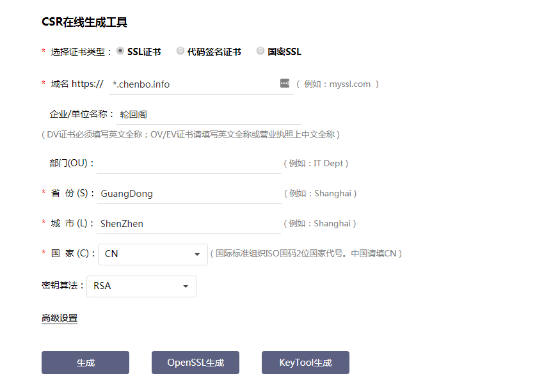
Task: Click the 企业/单位名称 field with 轮回阁
Action: tap(198, 114)
